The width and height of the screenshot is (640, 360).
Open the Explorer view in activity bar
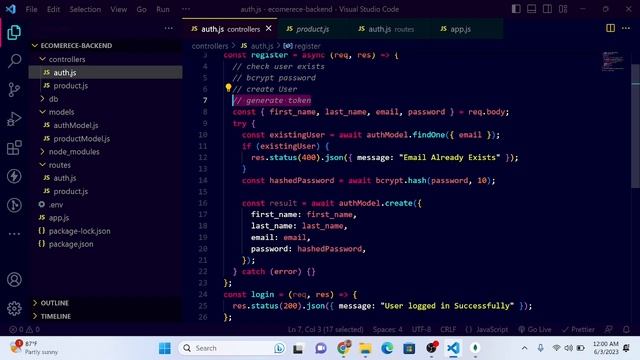14,32
